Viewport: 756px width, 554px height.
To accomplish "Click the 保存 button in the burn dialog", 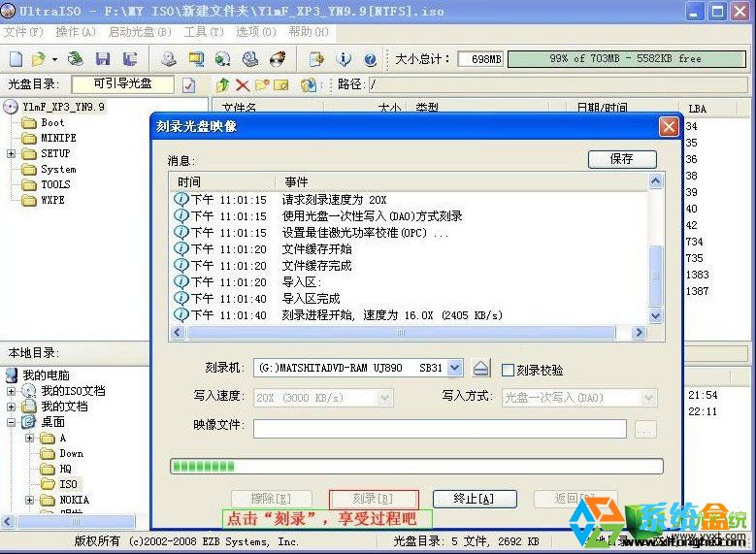I will [x=621, y=159].
